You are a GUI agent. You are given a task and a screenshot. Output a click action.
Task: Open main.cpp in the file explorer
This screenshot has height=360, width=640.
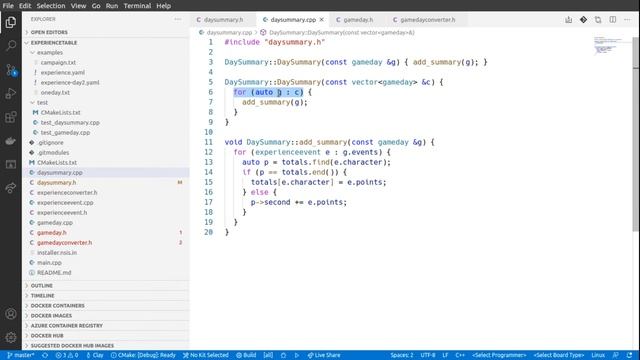click(x=106, y=262)
